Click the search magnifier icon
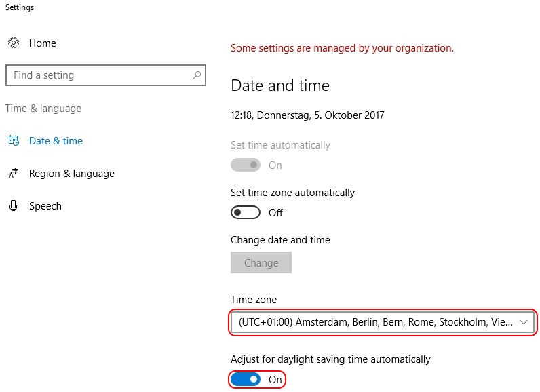This screenshot has height=392, width=540. click(x=197, y=75)
